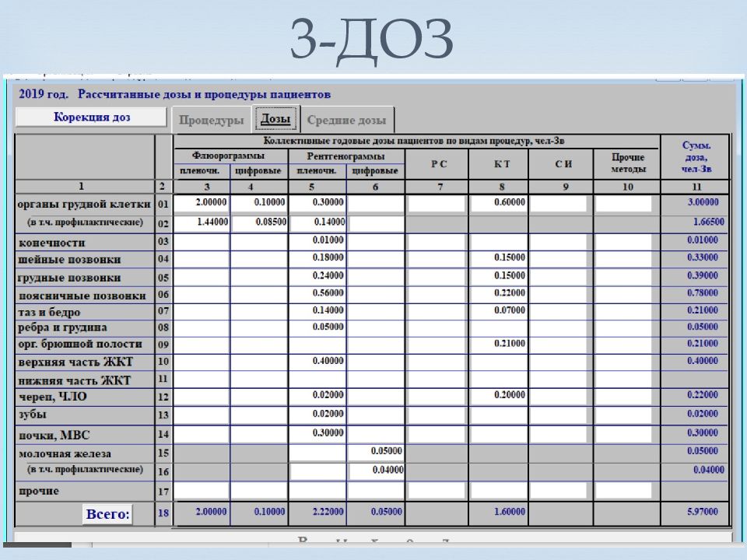Select the 0.05000 digital field for молочная железа
The image size is (747, 560).
point(376,452)
